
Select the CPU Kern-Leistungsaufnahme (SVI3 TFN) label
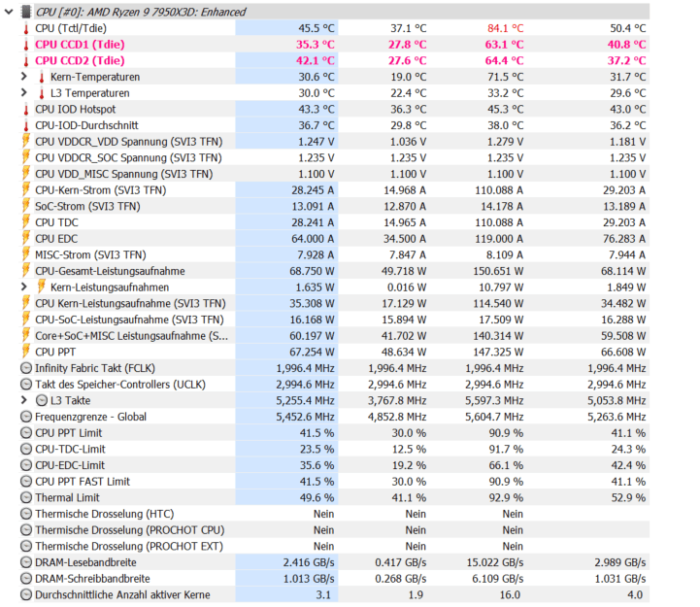pos(130,304)
